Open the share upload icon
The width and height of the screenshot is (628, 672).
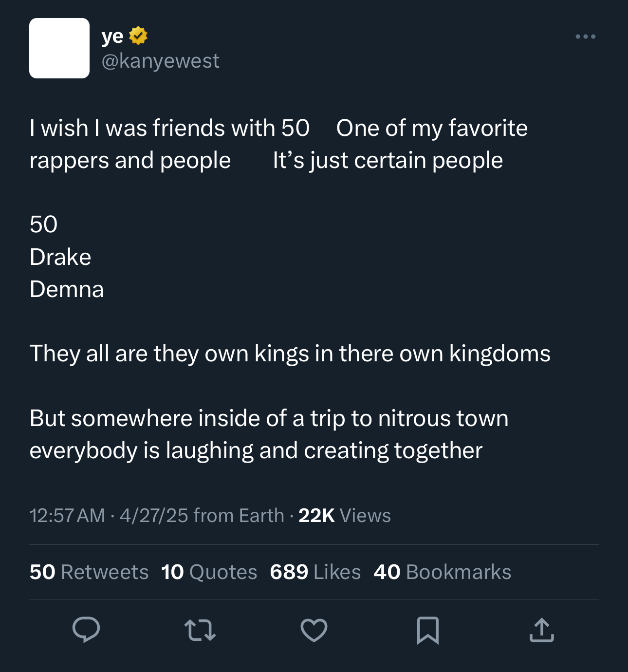541,630
